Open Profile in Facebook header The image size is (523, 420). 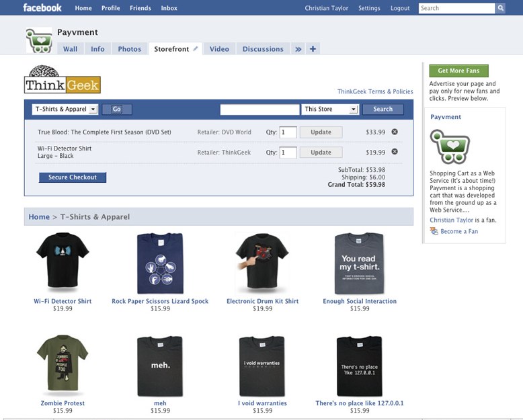111,8
